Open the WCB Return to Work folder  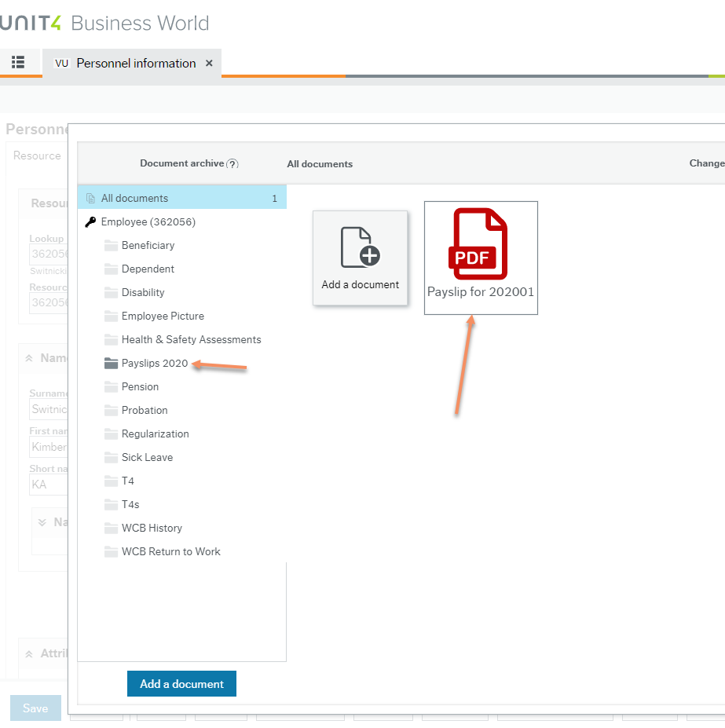pos(170,551)
